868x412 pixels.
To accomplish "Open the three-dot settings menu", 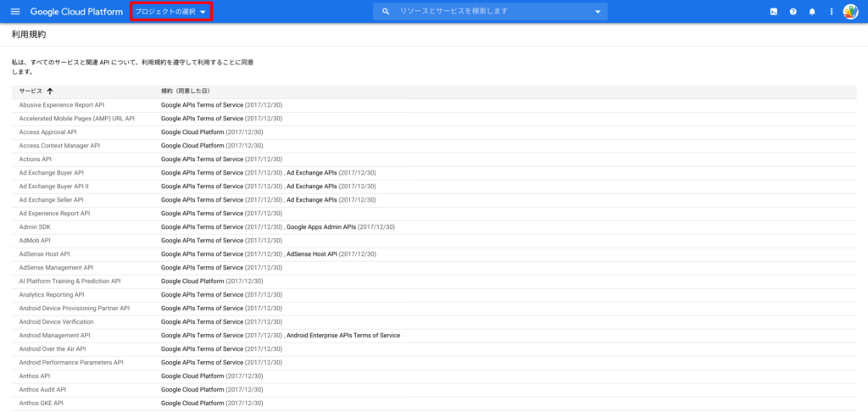I will (x=831, y=12).
